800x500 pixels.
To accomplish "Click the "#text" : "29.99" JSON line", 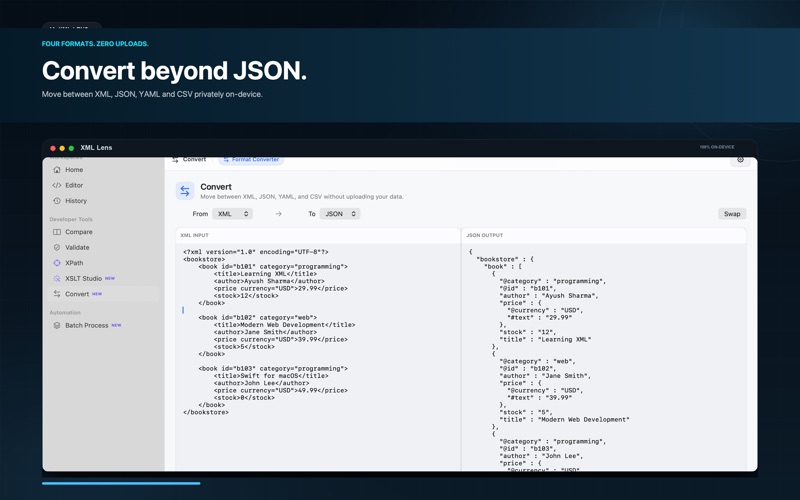I will pos(539,317).
